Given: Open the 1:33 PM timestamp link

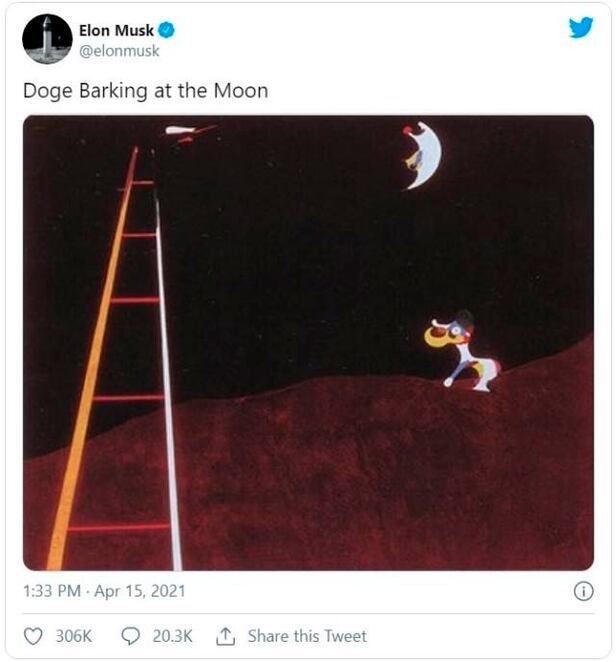Looking at the screenshot, I should coord(51,591).
